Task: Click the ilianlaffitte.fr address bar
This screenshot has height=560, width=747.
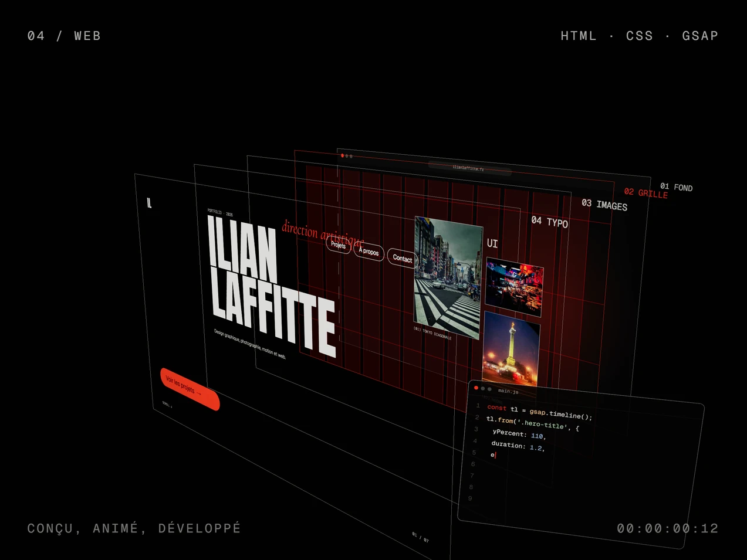Action: coord(469,168)
